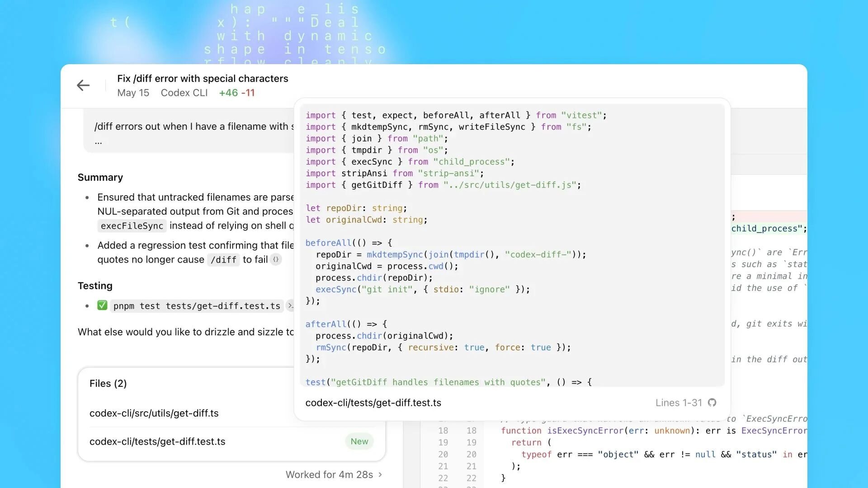Click the +46 -11 diff statistics

point(237,93)
